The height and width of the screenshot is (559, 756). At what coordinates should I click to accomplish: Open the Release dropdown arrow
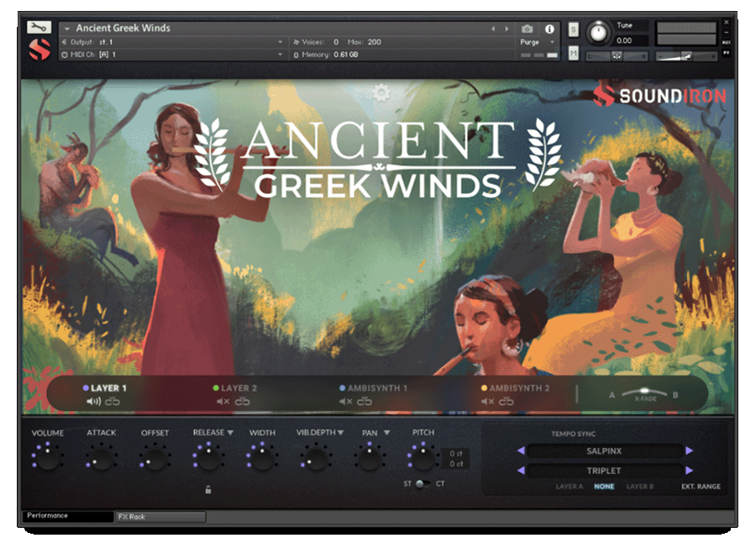pos(230,433)
